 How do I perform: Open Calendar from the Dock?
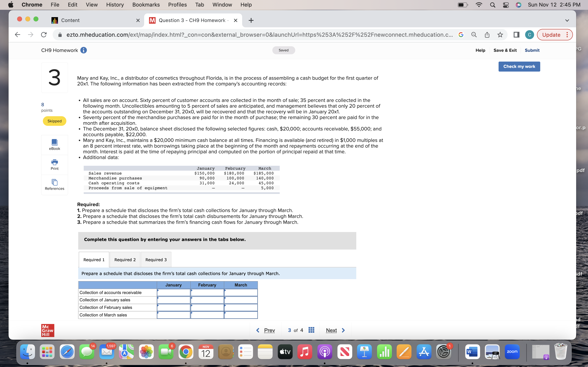pyautogui.click(x=206, y=352)
